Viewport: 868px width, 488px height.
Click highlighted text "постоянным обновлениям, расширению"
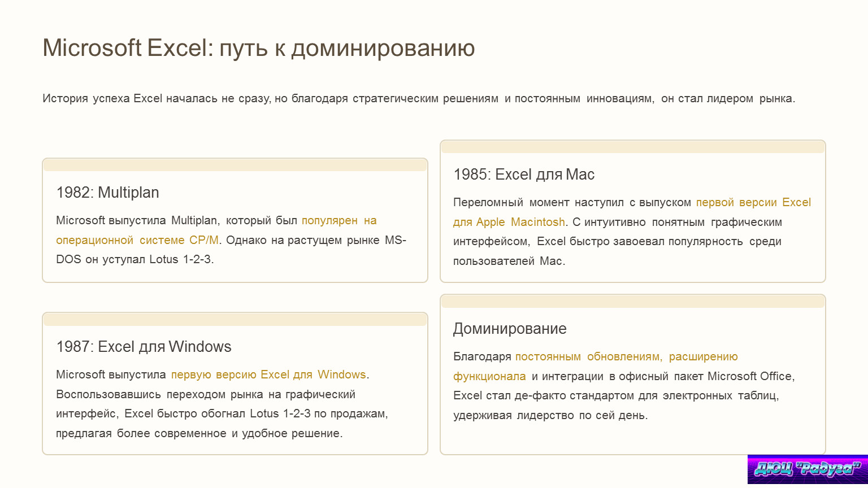pos(626,357)
